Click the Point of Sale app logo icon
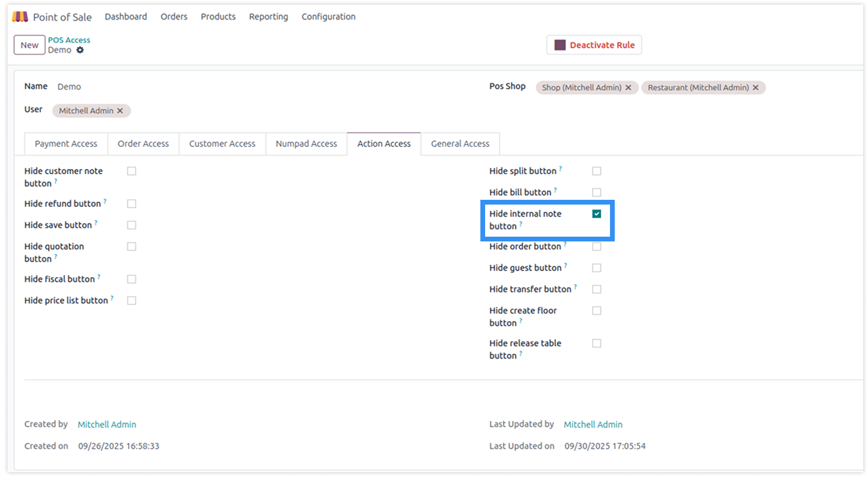Image resolution: width=868 pixels, height=490 pixels. 20,17
